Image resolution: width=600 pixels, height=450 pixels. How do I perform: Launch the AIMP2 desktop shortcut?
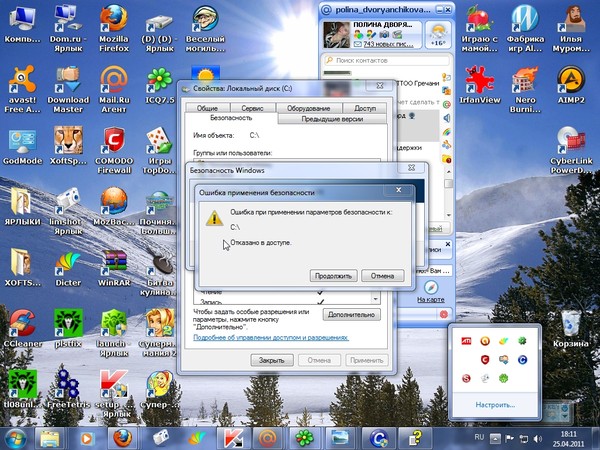pyautogui.click(x=571, y=86)
